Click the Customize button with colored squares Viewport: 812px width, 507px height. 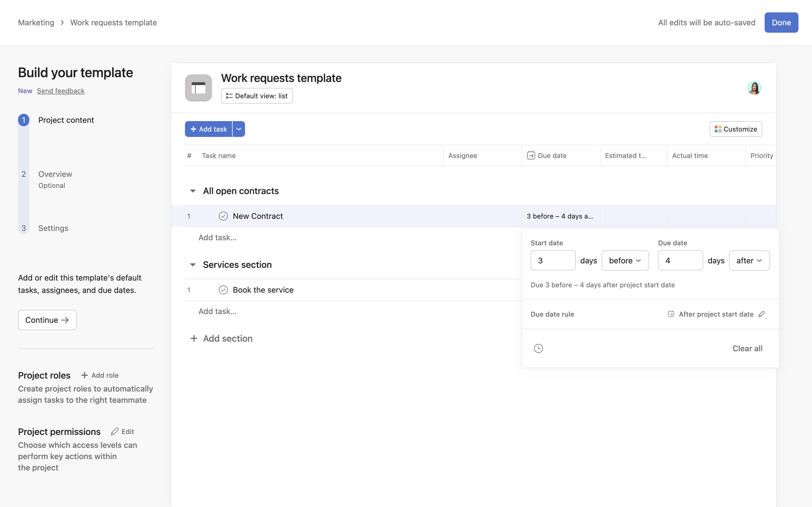[736, 129]
